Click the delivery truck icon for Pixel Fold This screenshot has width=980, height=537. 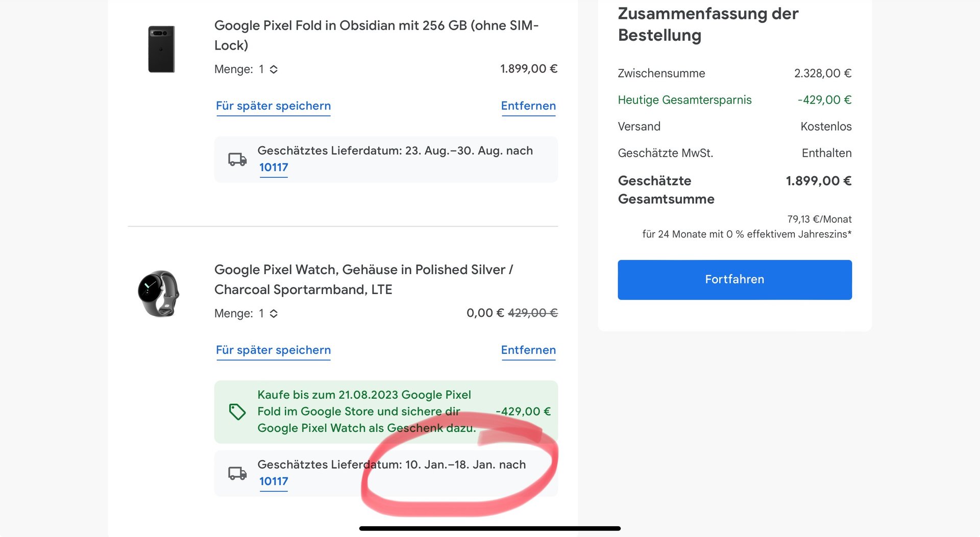click(x=237, y=159)
